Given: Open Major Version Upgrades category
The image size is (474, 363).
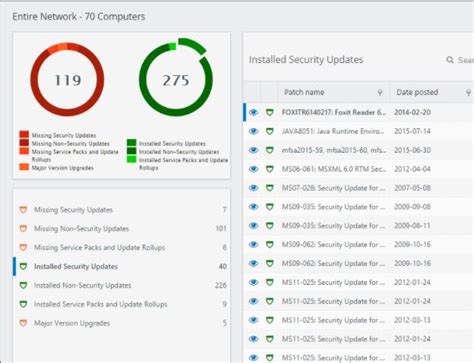Looking at the screenshot, I should pyautogui.click(x=121, y=323).
